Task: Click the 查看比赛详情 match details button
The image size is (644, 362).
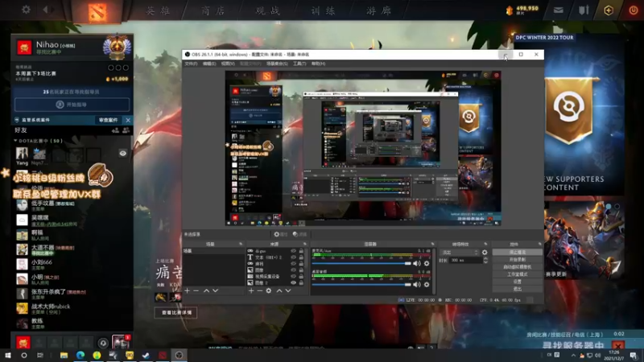Action: point(175,313)
